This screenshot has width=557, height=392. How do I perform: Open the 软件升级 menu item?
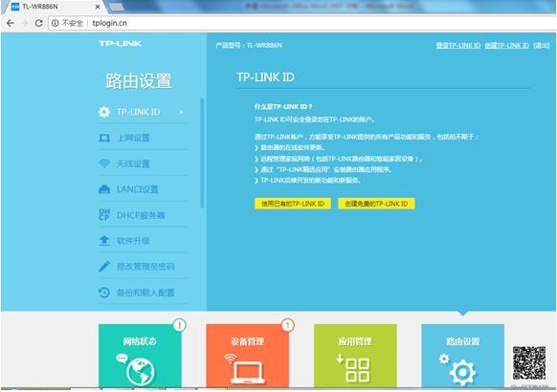click(143, 241)
